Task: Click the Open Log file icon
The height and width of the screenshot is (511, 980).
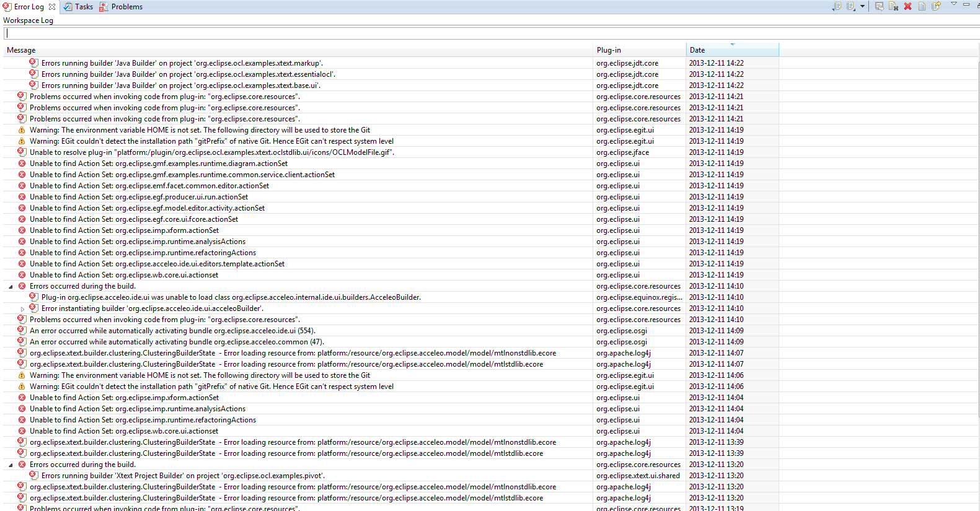Action: [922, 6]
